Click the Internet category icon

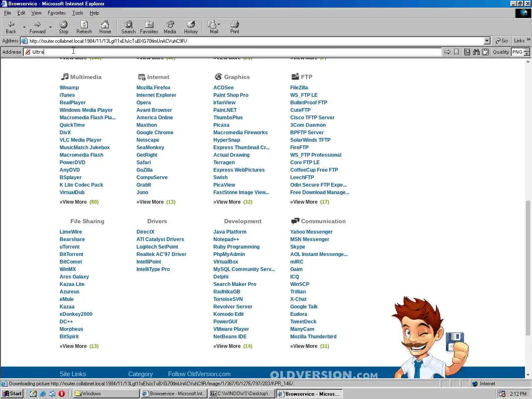pos(142,77)
